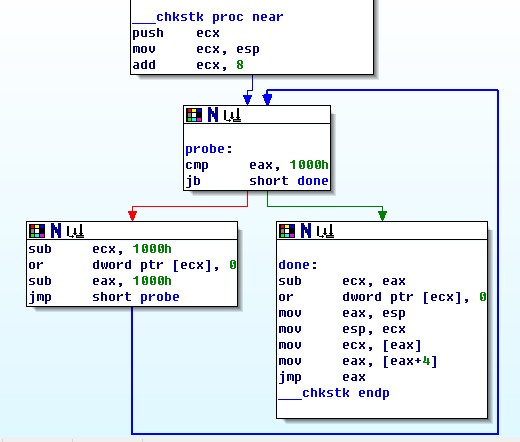Select the push ecx instruction
The width and height of the screenshot is (520, 442).
[176, 33]
